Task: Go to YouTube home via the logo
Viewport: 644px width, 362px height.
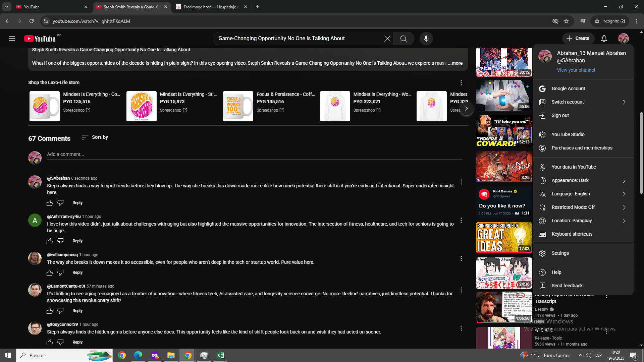Action: click(x=40, y=39)
